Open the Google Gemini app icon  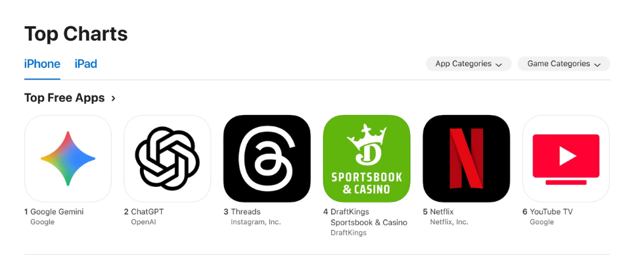coord(68,158)
